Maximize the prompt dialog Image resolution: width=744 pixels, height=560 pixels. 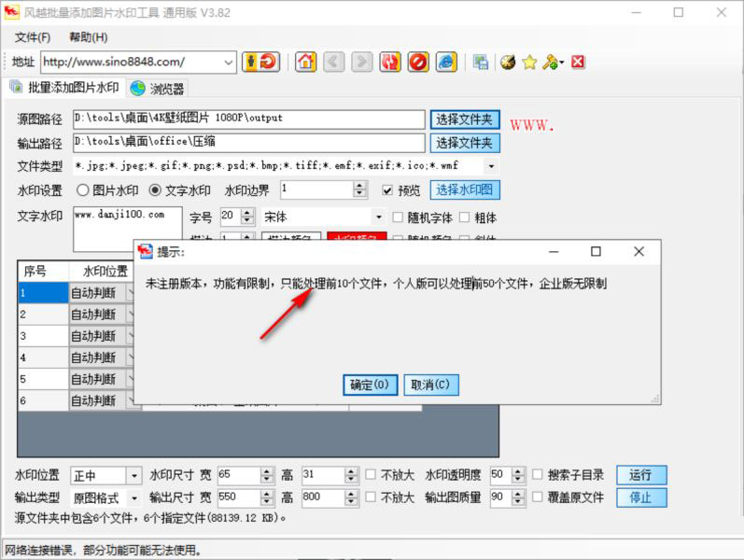[596, 251]
